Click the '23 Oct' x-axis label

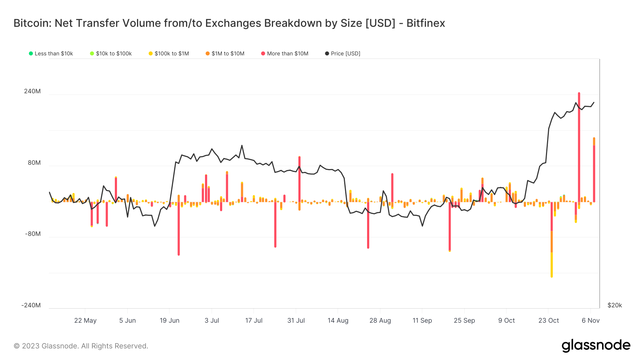548,321
